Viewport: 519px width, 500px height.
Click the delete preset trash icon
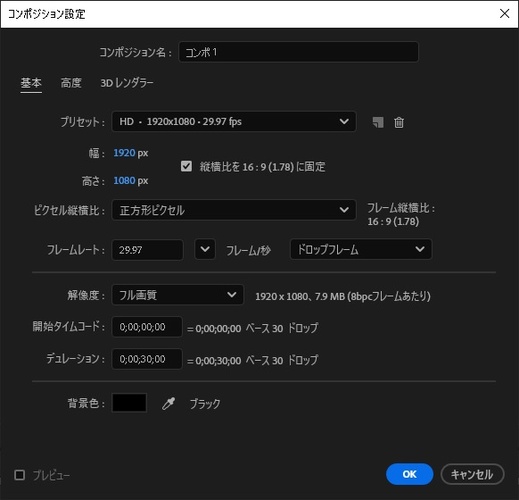399,122
